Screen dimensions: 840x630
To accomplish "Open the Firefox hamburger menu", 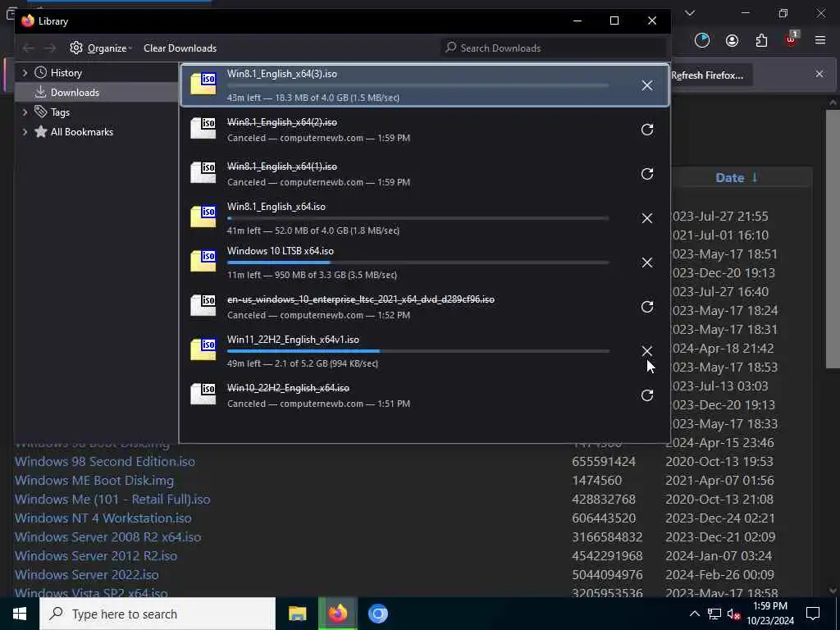I will (820, 41).
